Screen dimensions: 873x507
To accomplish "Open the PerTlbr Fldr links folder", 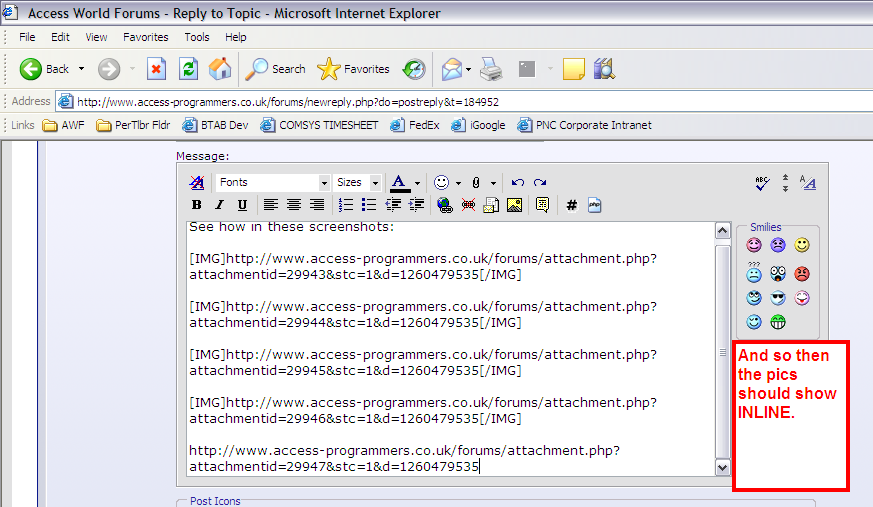I will (133, 125).
